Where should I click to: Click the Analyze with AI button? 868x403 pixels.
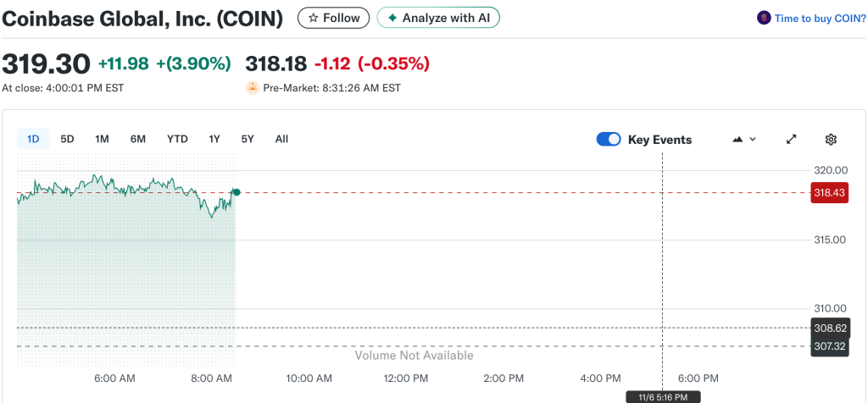pyautogui.click(x=437, y=18)
